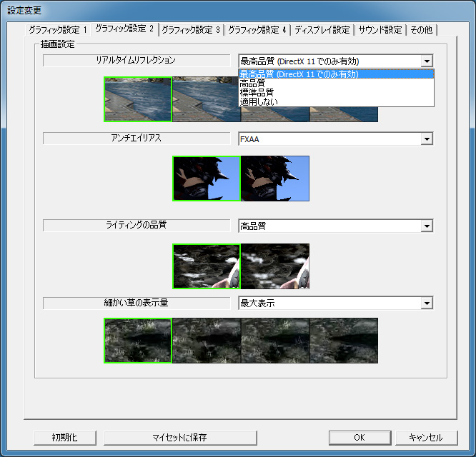
Task: Select green-bordered maximum grass preview
Action: point(138,340)
